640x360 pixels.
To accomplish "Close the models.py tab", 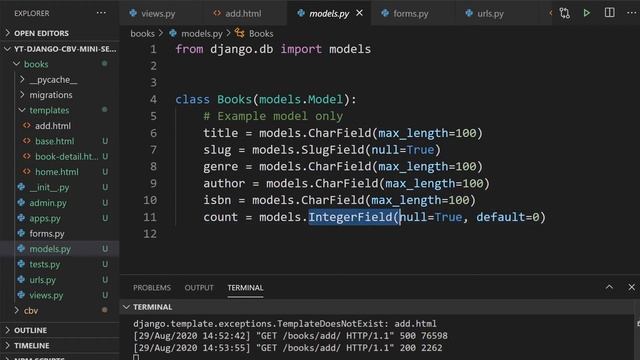I will coord(359,13).
